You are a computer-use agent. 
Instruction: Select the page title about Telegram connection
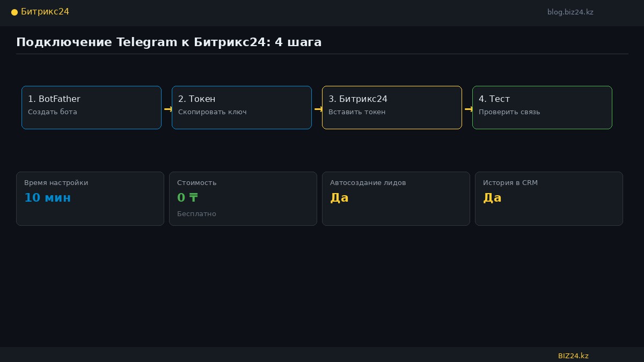click(169, 42)
